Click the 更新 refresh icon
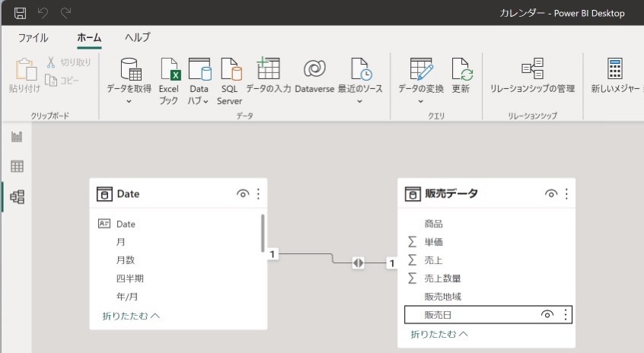Image resolution: width=644 pixels, height=353 pixels. 461,69
